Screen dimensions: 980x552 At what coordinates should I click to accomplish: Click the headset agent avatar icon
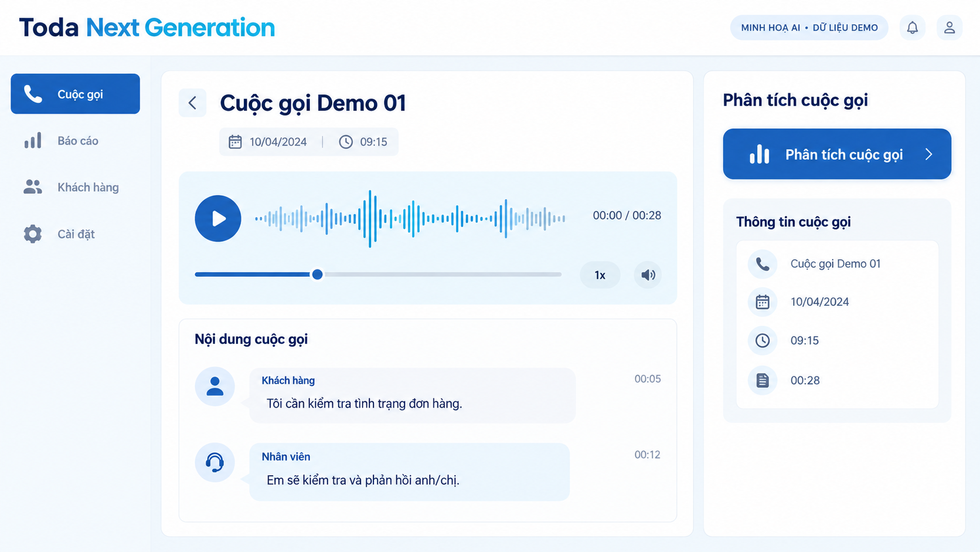coord(215,462)
